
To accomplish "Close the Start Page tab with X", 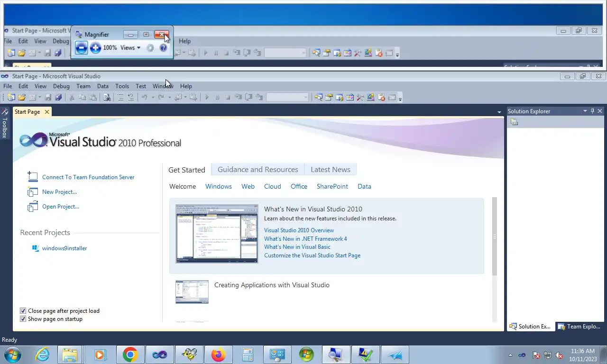I will pos(46,112).
